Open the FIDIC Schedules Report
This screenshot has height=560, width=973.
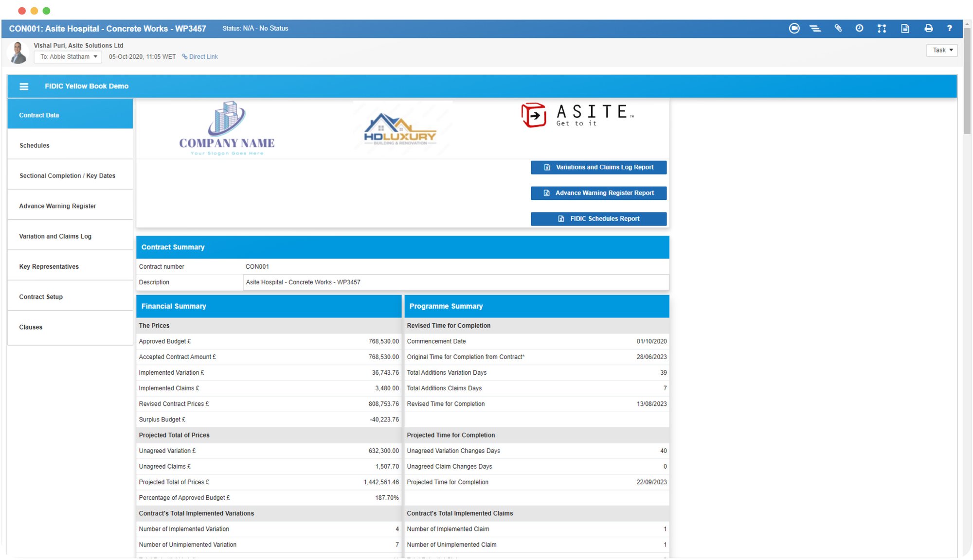tap(598, 219)
